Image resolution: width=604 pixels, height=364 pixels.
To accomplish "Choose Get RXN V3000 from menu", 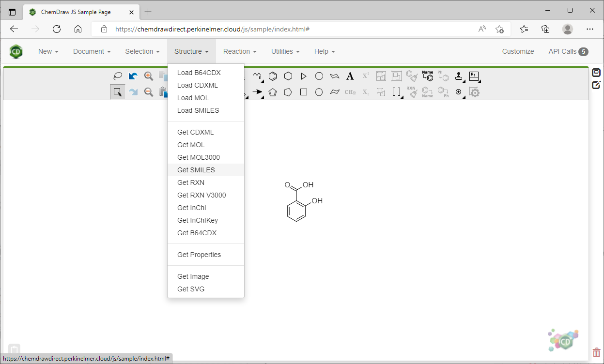I will pyautogui.click(x=206, y=195).
